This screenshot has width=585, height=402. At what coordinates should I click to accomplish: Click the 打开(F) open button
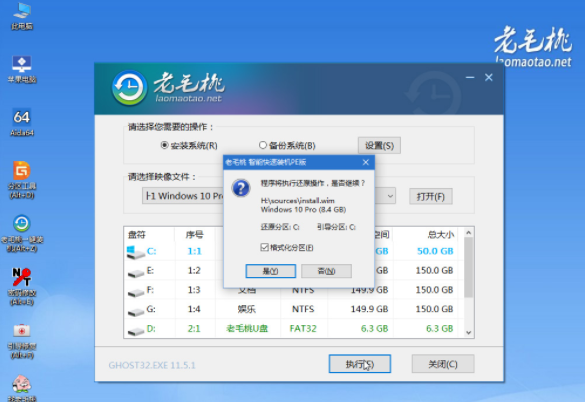pos(431,196)
